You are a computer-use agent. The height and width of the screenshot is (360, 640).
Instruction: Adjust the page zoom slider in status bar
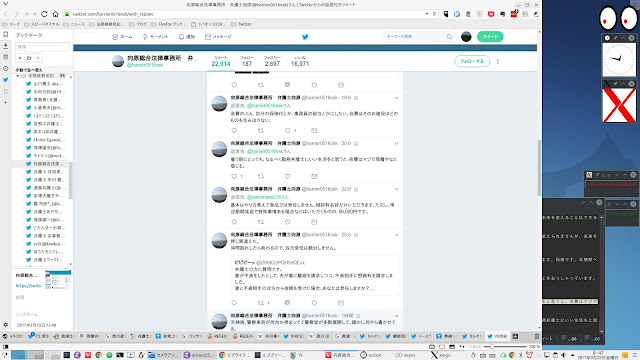pyautogui.click(x=505, y=347)
